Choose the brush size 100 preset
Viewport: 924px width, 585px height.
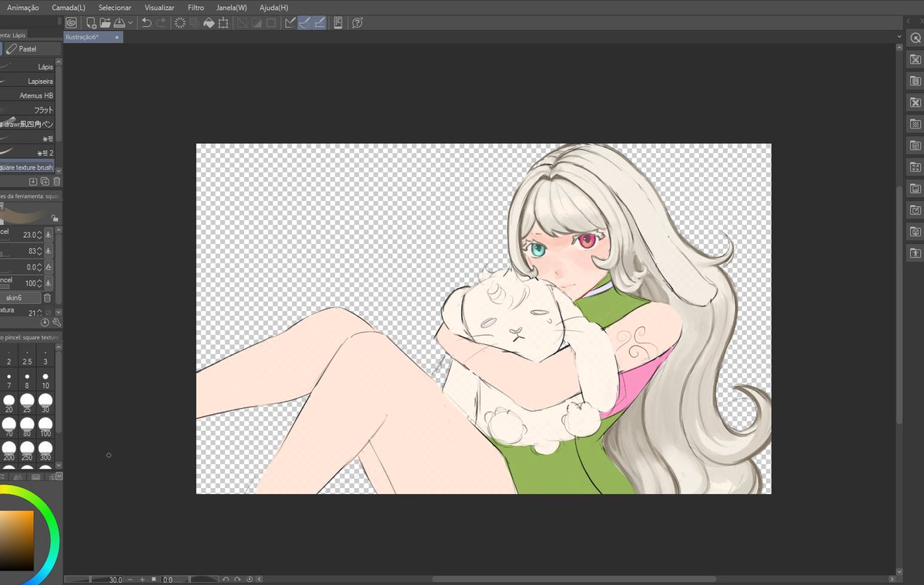(45, 428)
